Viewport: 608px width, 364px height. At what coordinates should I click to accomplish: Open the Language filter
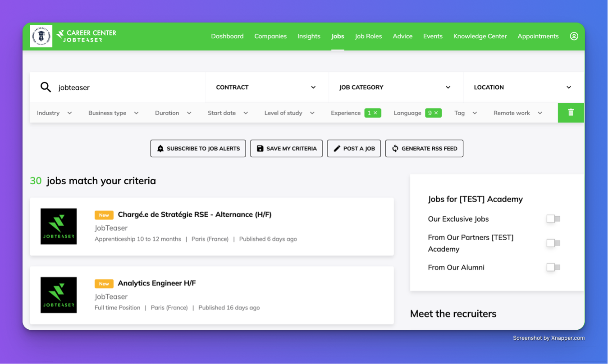pyautogui.click(x=407, y=113)
